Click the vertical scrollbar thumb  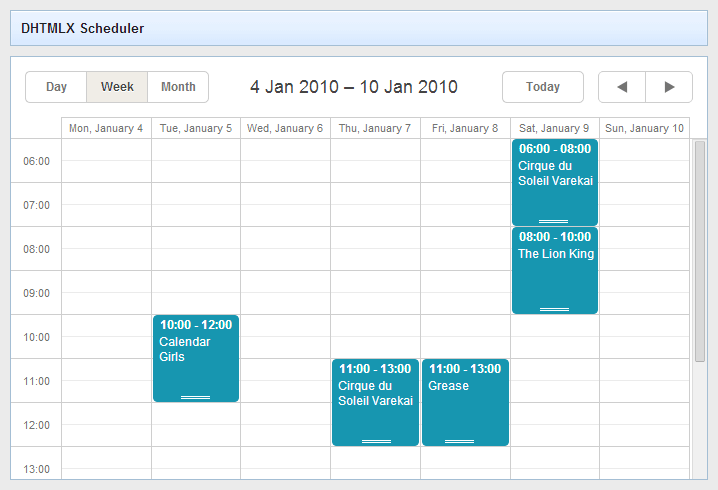(700, 250)
